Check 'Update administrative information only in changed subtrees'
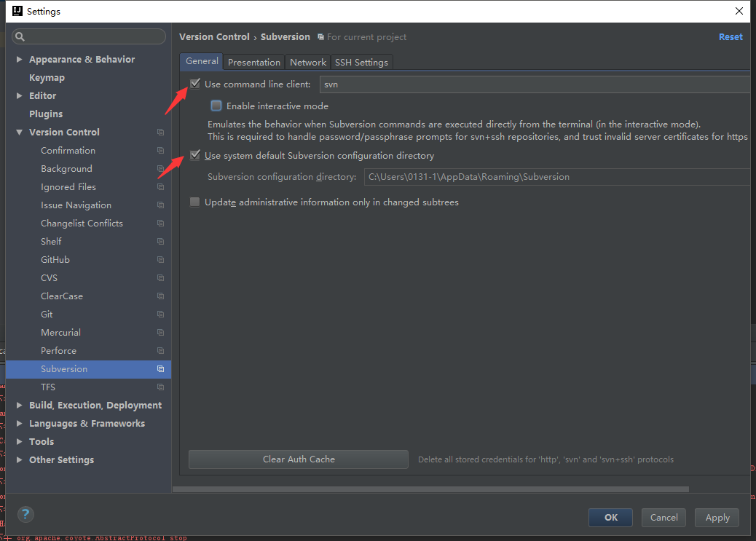Viewport: 756px width, 541px height. tap(194, 202)
